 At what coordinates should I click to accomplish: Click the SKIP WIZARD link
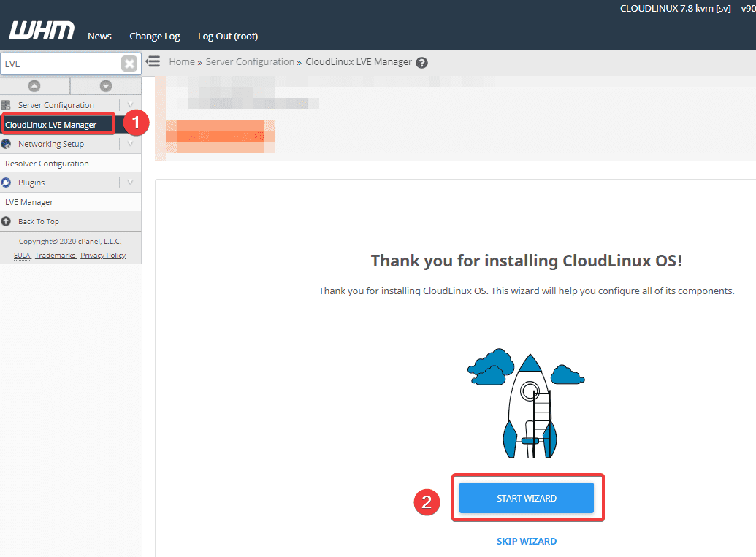click(526, 541)
